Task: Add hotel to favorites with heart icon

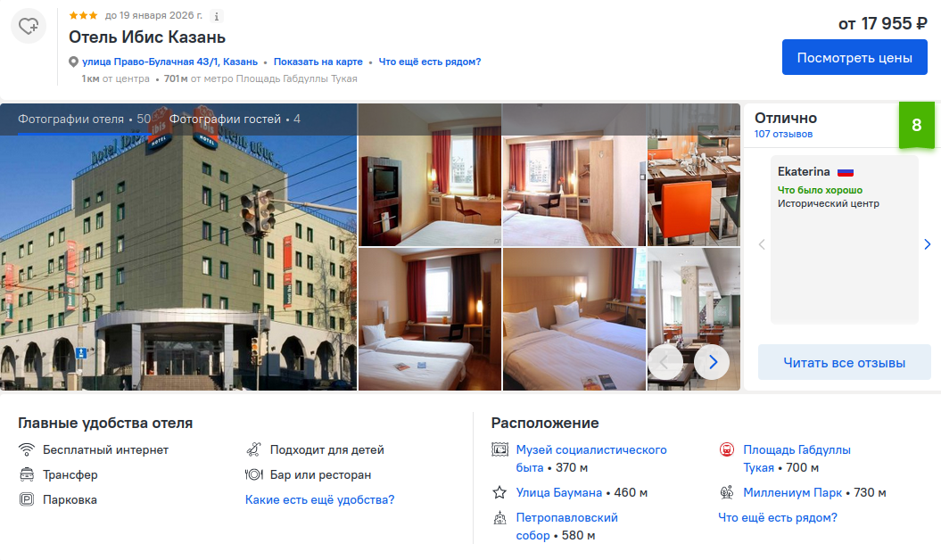Action: pyautogui.click(x=29, y=26)
